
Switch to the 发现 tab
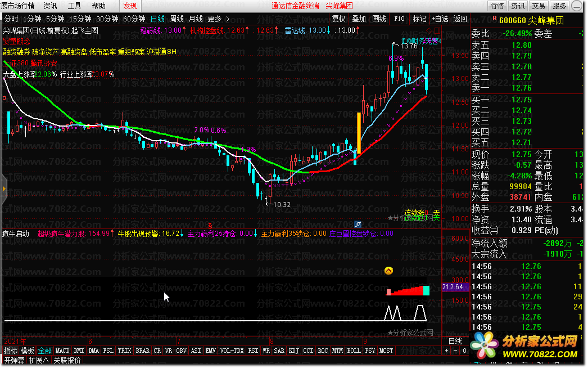pos(130,6)
